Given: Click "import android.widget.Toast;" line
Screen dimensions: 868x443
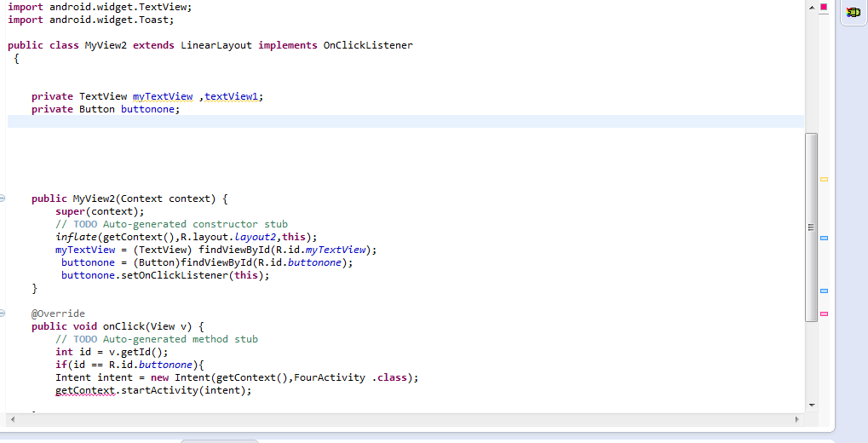Looking at the screenshot, I should point(91,20).
